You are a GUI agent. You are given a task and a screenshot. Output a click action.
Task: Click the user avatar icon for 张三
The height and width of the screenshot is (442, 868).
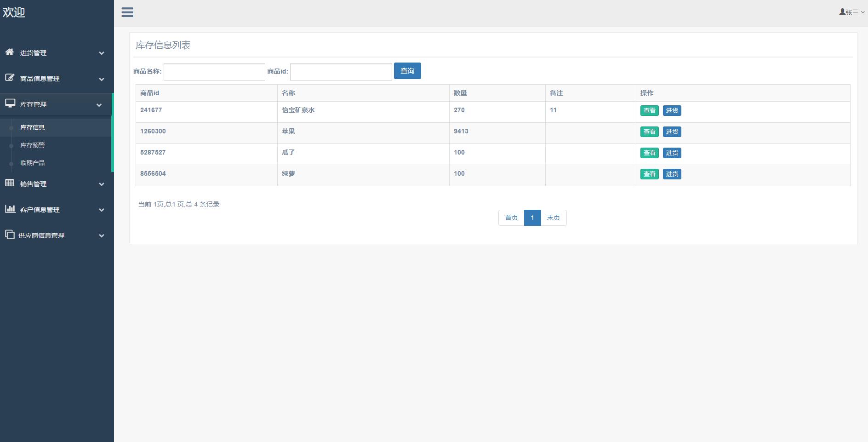pyautogui.click(x=842, y=12)
